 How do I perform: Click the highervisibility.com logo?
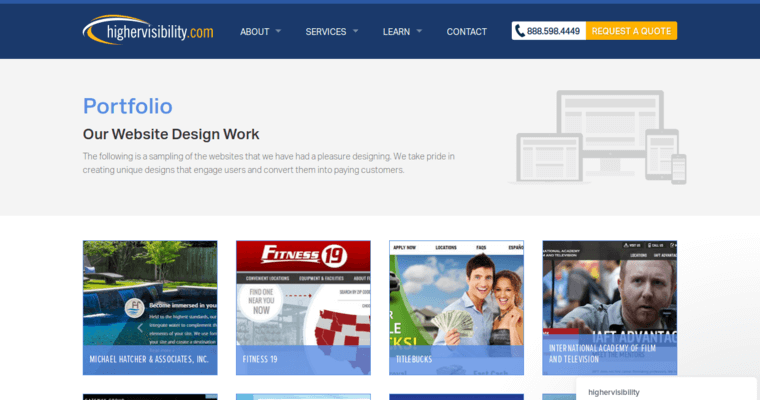click(x=148, y=30)
